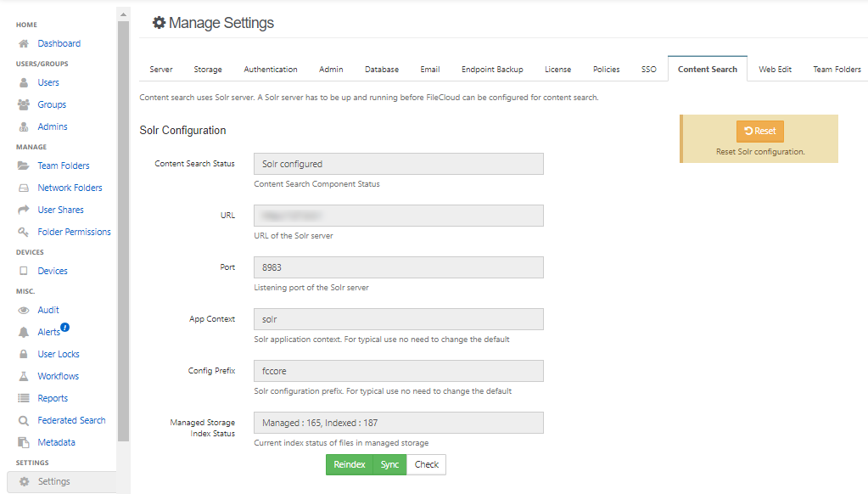Click the Audit eye icon
868x494 pixels.
coord(23,310)
